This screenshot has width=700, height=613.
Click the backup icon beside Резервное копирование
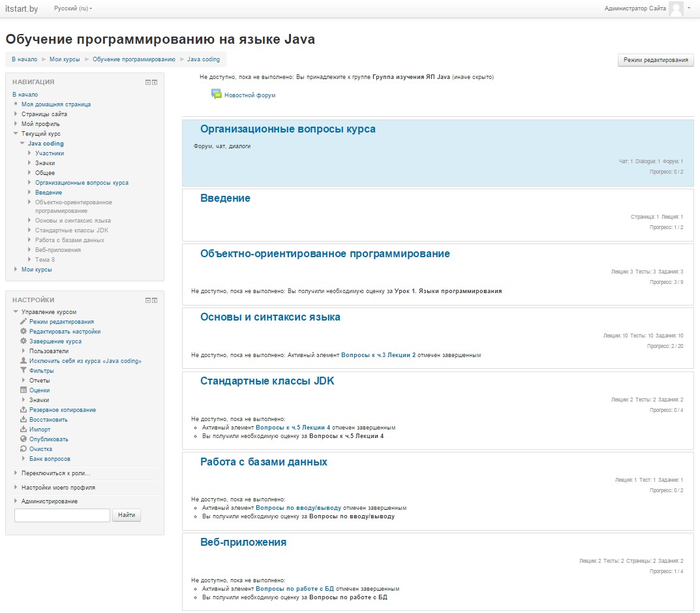pyautogui.click(x=23, y=410)
